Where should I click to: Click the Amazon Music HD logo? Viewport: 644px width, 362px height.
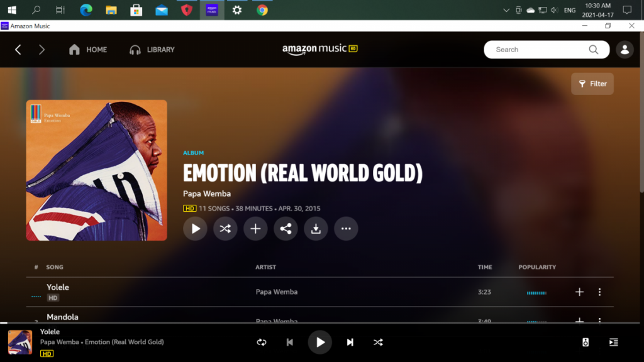pos(320,49)
